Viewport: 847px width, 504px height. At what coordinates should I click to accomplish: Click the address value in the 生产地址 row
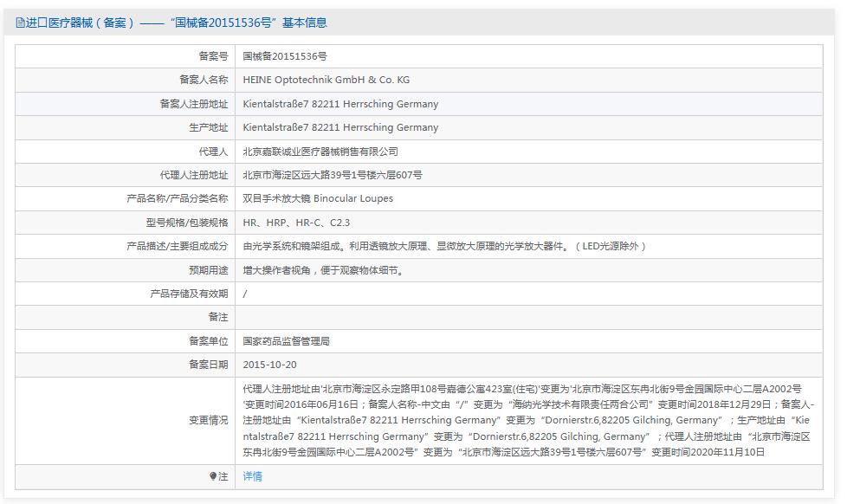(x=340, y=127)
